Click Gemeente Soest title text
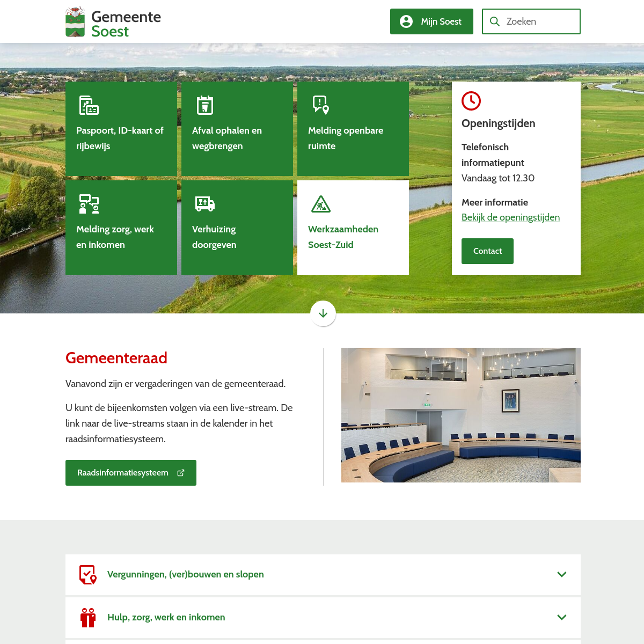644x644 pixels. pos(126,24)
